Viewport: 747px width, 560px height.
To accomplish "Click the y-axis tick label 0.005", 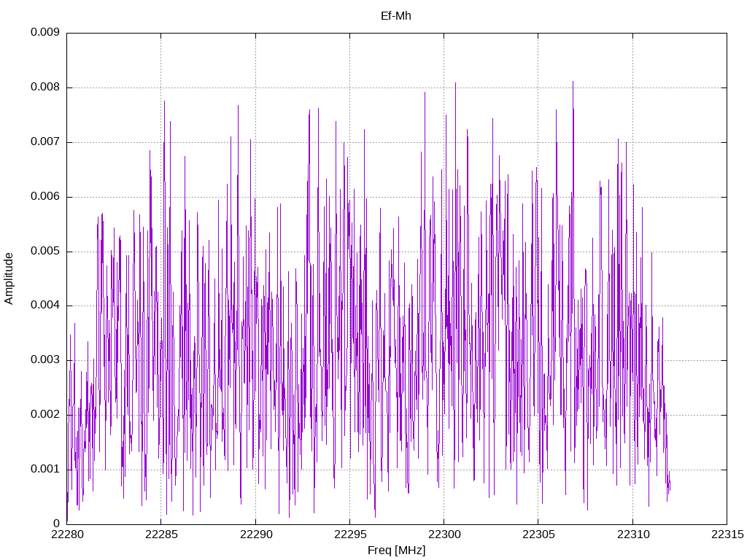I will (x=45, y=251).
